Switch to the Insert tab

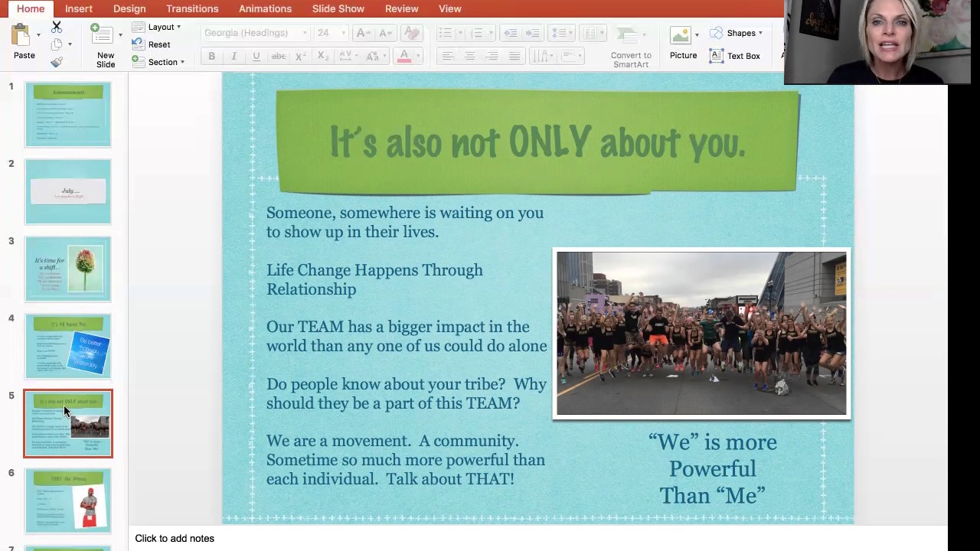[x=79, y=8]
